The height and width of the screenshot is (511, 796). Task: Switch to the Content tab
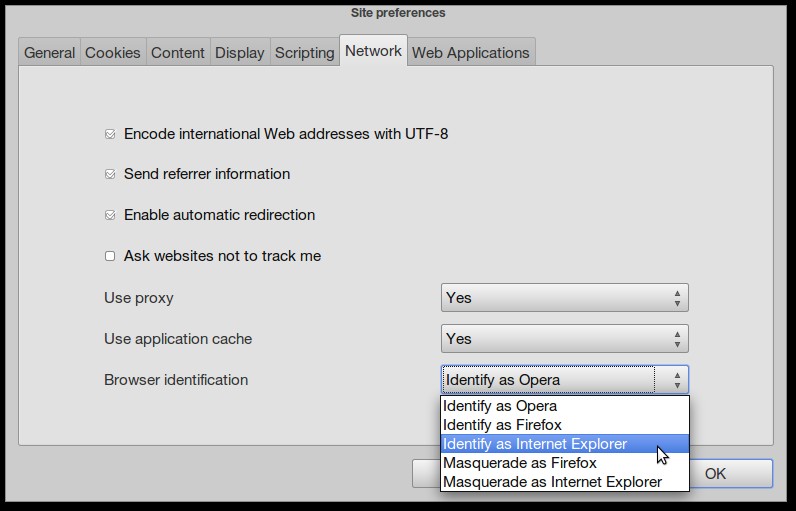point(178,53)
